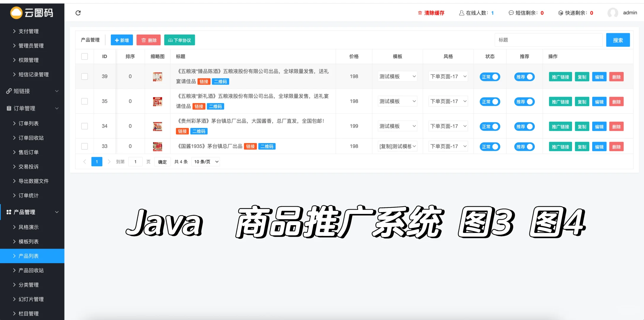Viewport: 644px width, 320px height.
Task: Toggle 正常 status switch for product ID 39
Action: [490, 76]
